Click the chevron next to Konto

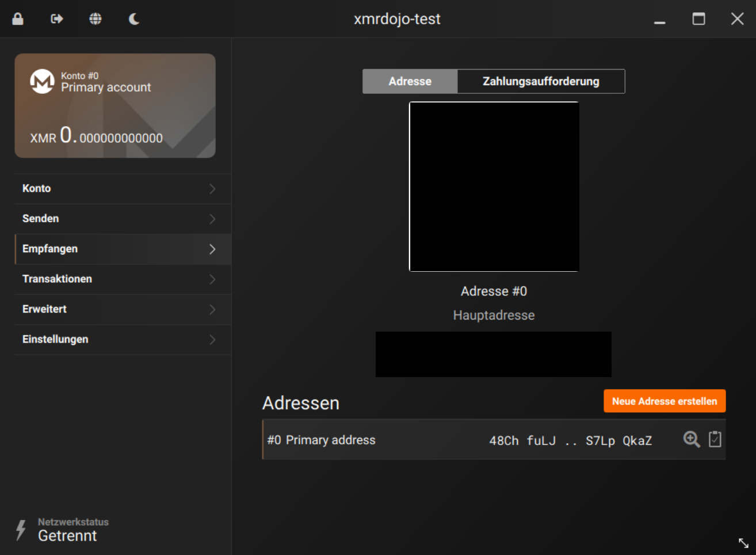[212, 189]
